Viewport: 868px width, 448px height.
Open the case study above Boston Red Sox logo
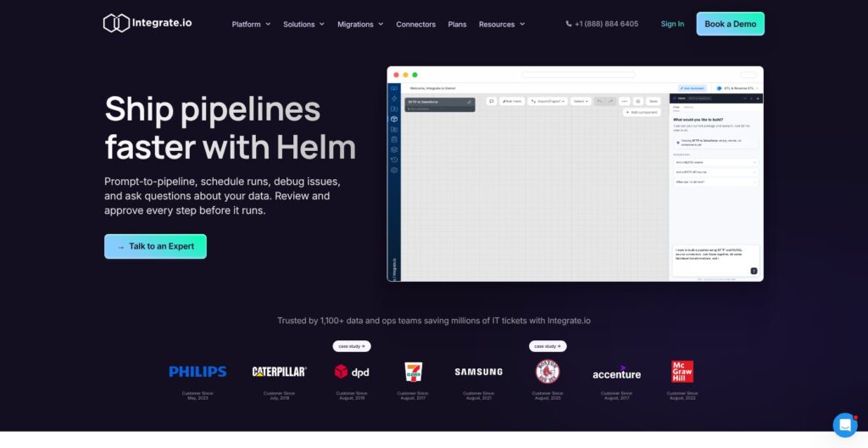tap(548, 346)
